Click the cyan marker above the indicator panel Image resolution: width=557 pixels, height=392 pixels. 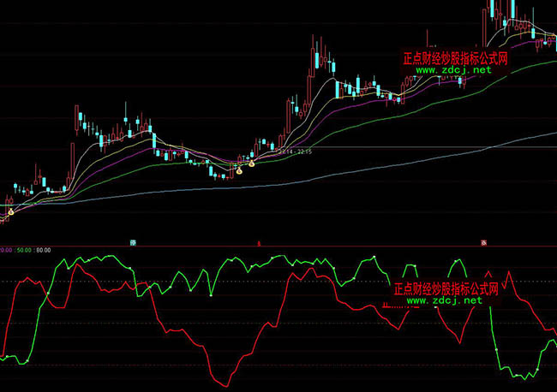134,243
